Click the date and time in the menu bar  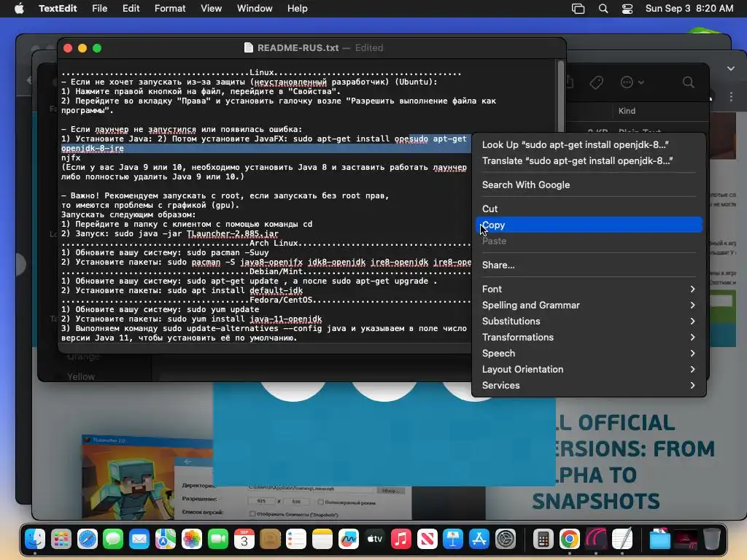point(689,9)
